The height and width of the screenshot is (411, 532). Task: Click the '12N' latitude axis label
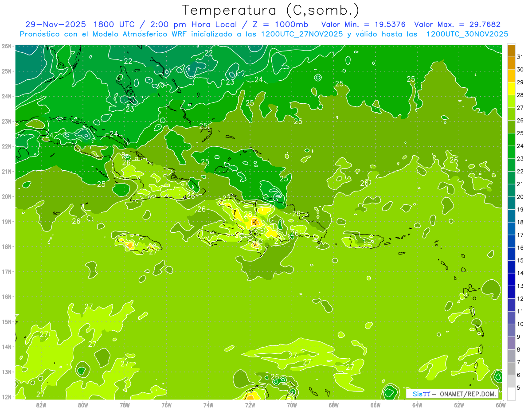[7, 397]
